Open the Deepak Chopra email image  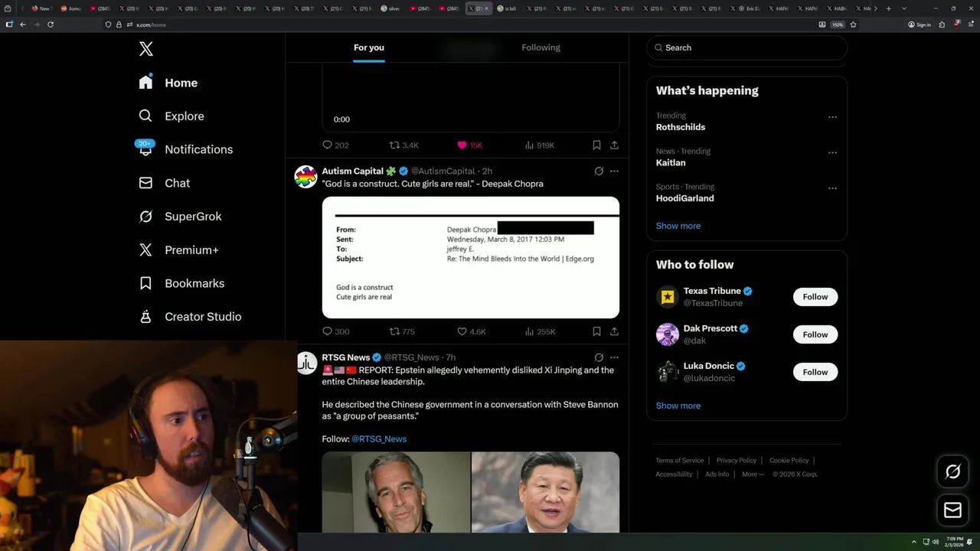[471, 257]
